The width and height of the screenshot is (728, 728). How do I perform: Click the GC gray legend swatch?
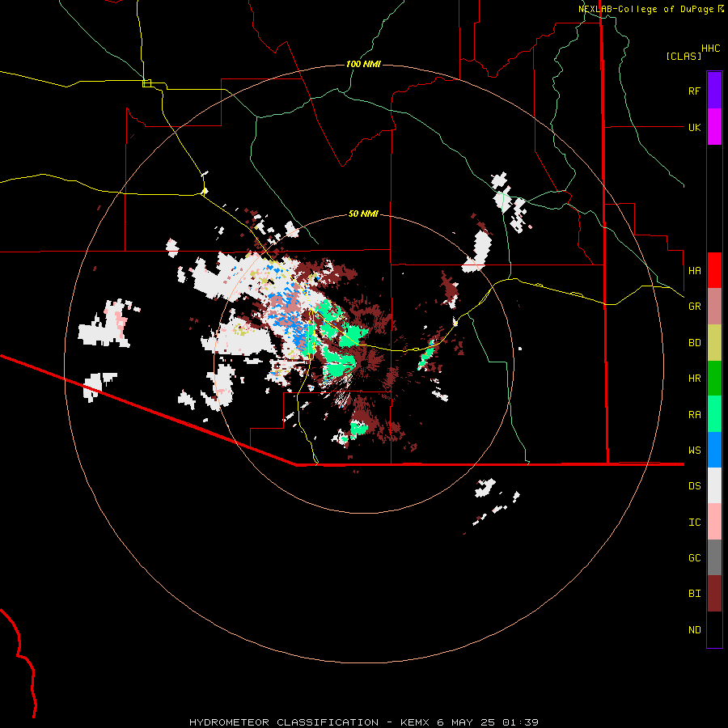pyautogui.click(x=714, y=557)
